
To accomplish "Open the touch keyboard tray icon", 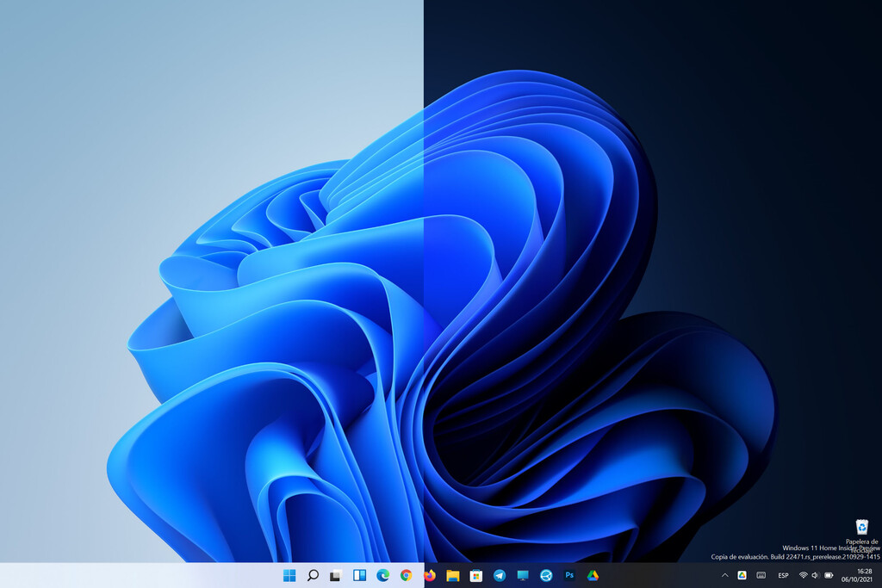I will point(761,575).
